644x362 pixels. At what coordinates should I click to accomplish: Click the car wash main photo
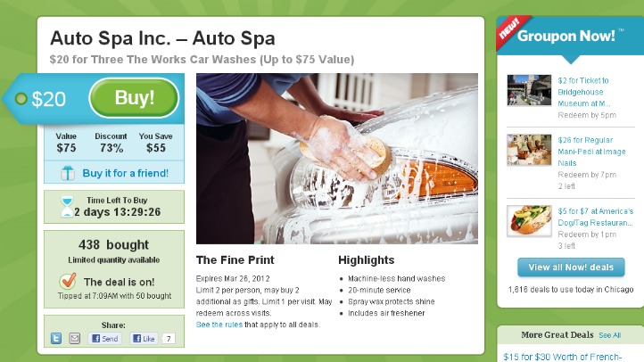tap(337, 159)
